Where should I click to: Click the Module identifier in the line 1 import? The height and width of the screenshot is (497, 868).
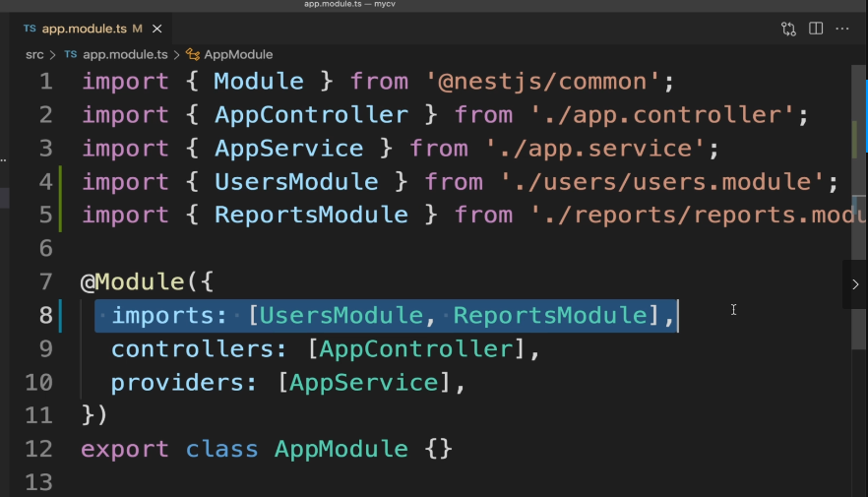pyautogui.click(x=259, y=82)
